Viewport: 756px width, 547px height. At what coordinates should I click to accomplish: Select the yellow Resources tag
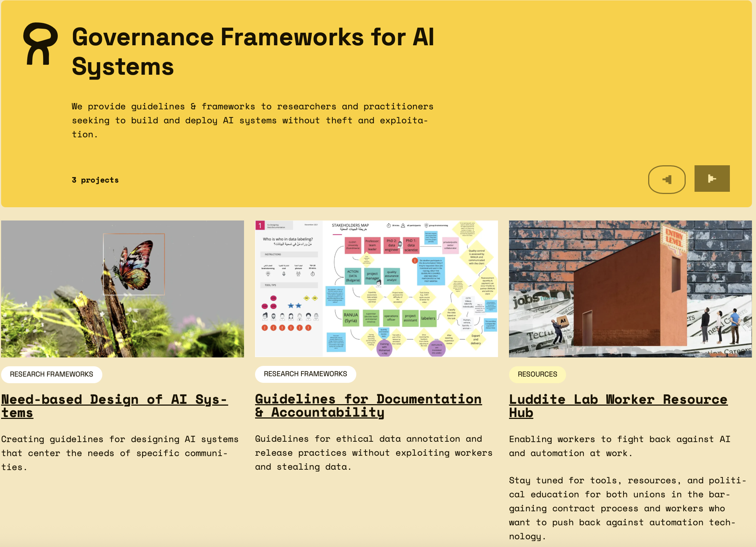tap(537, 374)
